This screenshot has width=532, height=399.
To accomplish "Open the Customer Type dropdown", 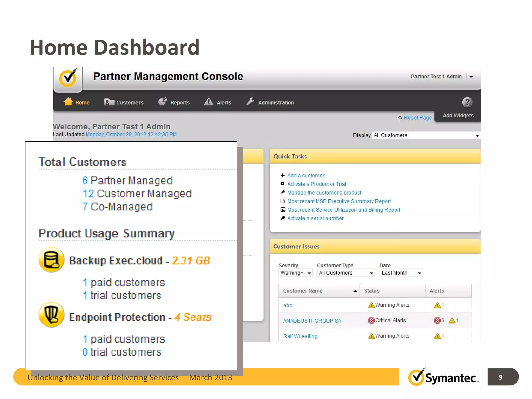I will [x=346, y=273].
